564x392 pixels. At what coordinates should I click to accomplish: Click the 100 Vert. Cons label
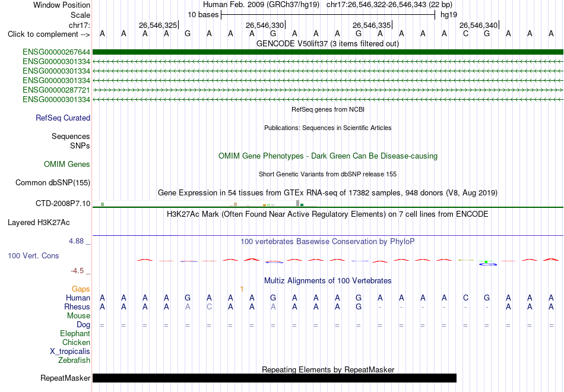[x=33, y=255]
